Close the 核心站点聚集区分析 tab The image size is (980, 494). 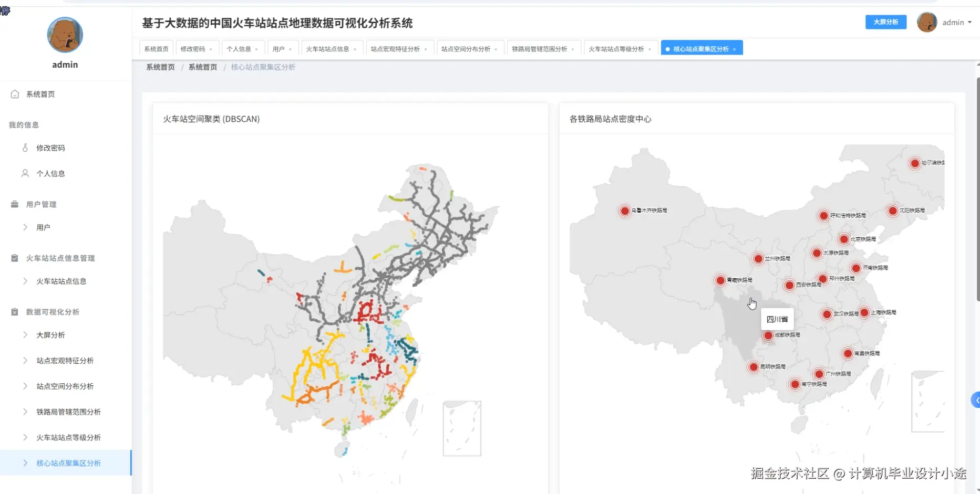point(733,48)
